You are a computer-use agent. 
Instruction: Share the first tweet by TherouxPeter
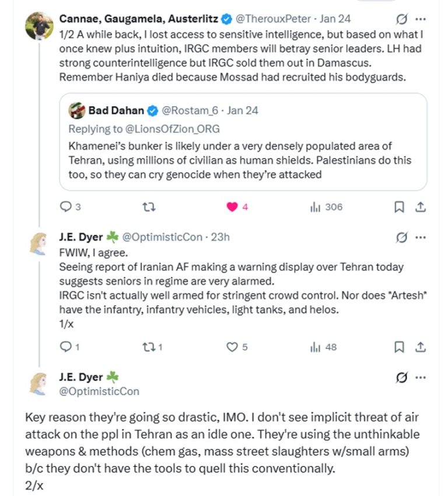(419, 207)
